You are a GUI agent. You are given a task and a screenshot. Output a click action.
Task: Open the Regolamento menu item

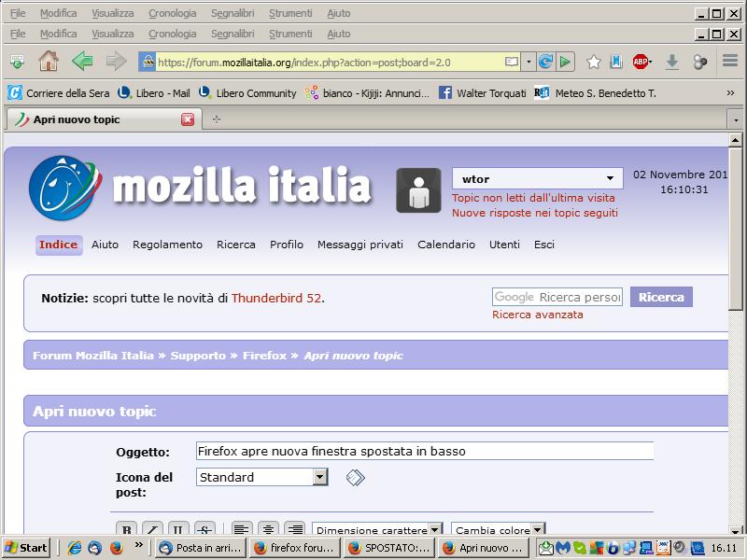(x=168, y=245)
